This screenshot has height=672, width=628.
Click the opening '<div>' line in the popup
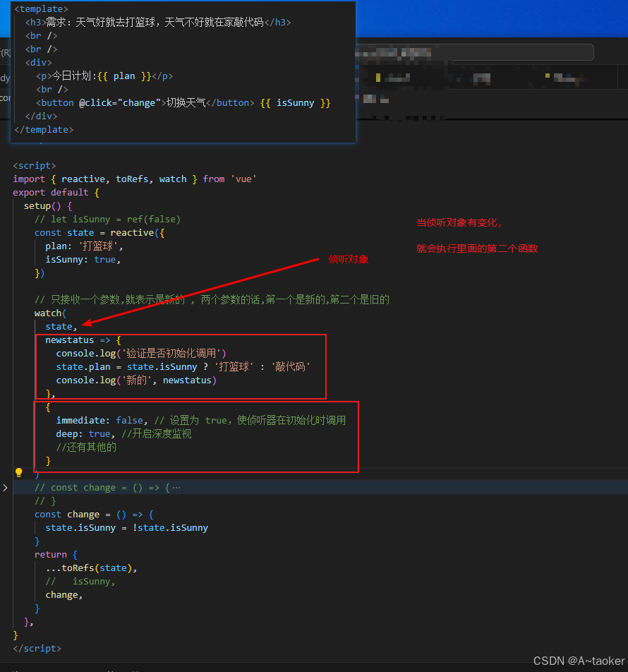[39, 63]
